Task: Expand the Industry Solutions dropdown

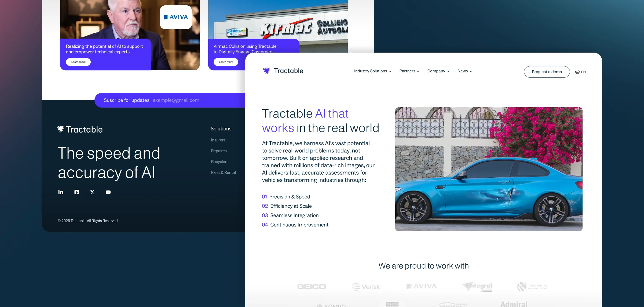Action: [372, 71]
